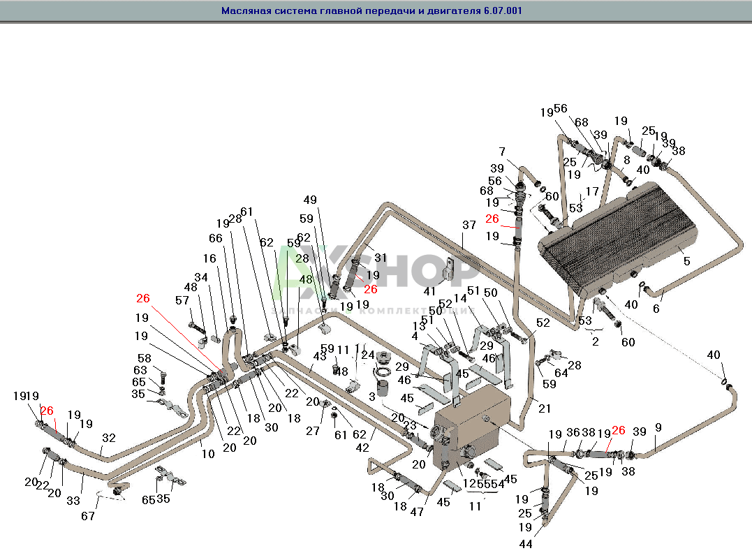Select part number 67 label
The height and width of the screenshot is (560, 752).
click(x=89, y=516)
